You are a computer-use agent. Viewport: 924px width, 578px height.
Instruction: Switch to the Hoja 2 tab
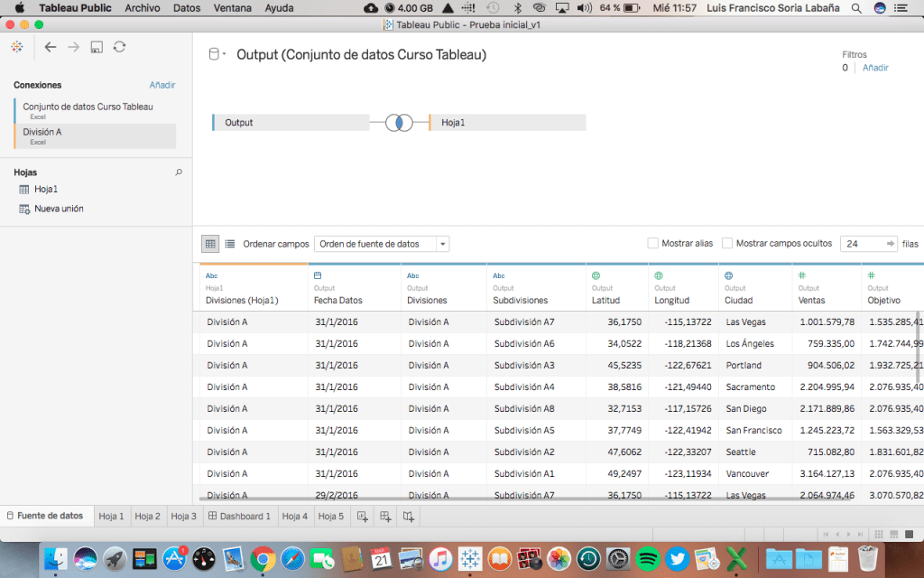pyautogui.click(x=147, y=516)
